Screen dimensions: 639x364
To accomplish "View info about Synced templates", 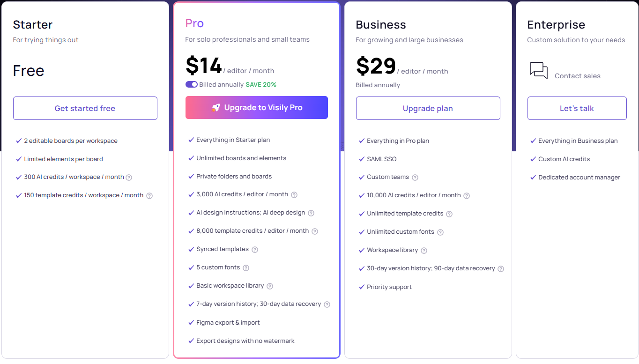I will tap(254, 249).
